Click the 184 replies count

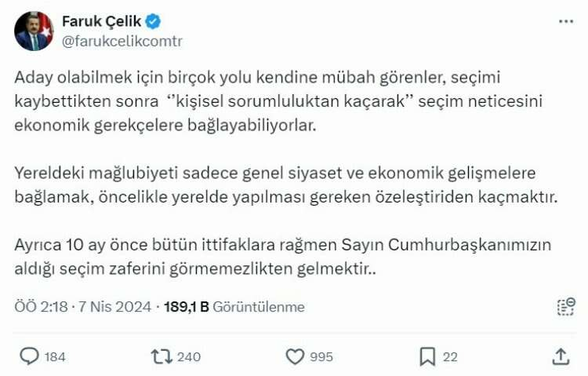pos(55,357)
